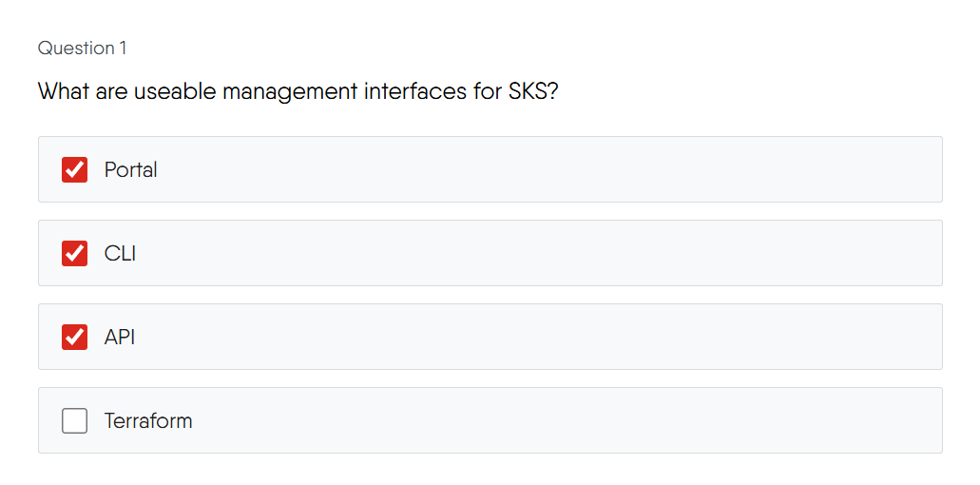Click the question text about SKS interfaces
980x485 pixels.
(x=297, y=92)
